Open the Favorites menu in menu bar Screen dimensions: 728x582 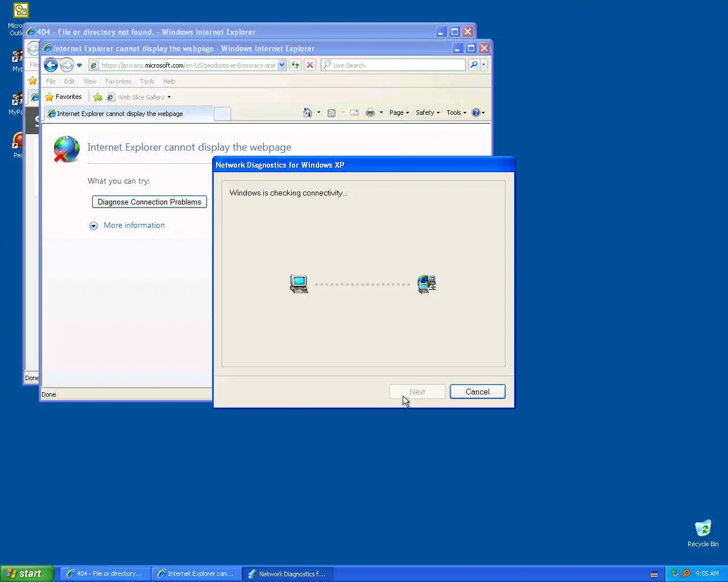click(118, 81)
